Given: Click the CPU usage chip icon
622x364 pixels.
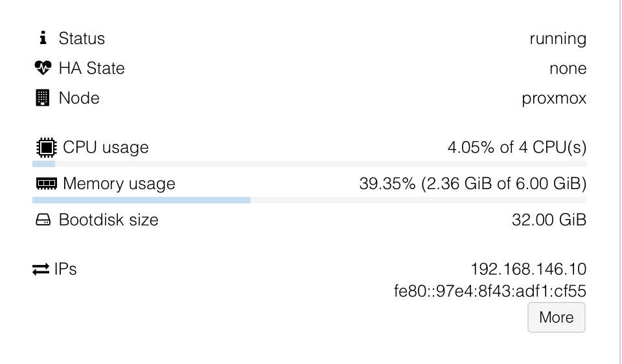Looking at the screenshot, I should point(47,148).
